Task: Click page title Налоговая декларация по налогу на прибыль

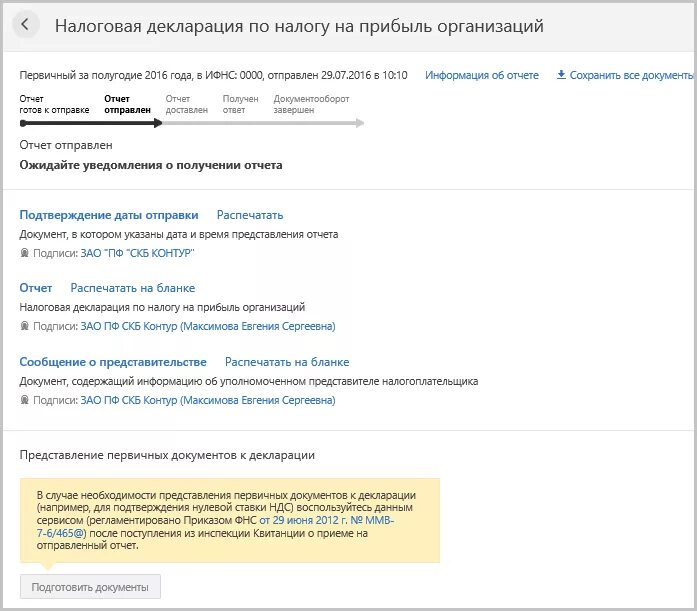Action: click(x=299, y=26)
